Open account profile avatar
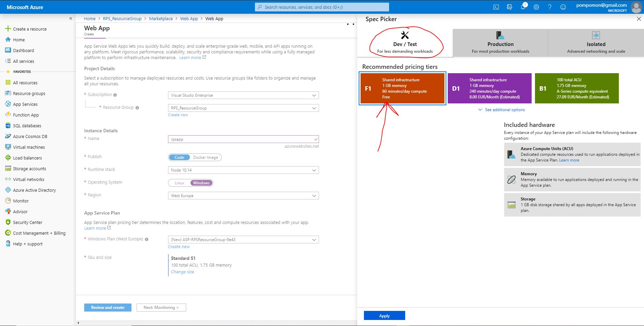The width and height of the screenshot is (644, 326). (636, 7)
